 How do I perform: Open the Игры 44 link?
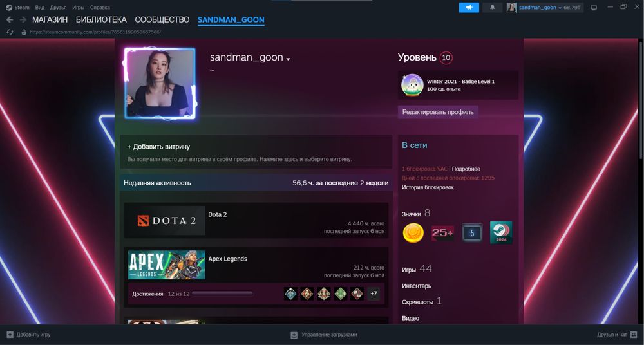(x=417, y=270)
